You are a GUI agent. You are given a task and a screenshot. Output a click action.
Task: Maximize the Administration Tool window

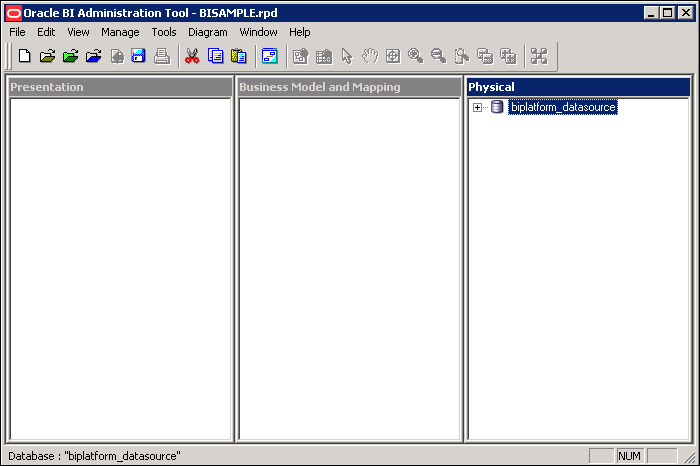(668, 13)
